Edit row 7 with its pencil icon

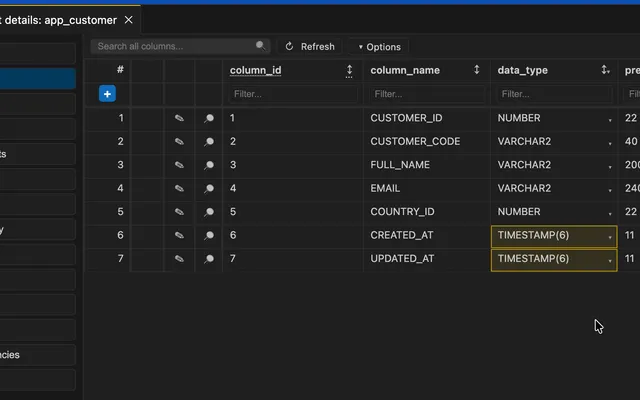(179, 259)
